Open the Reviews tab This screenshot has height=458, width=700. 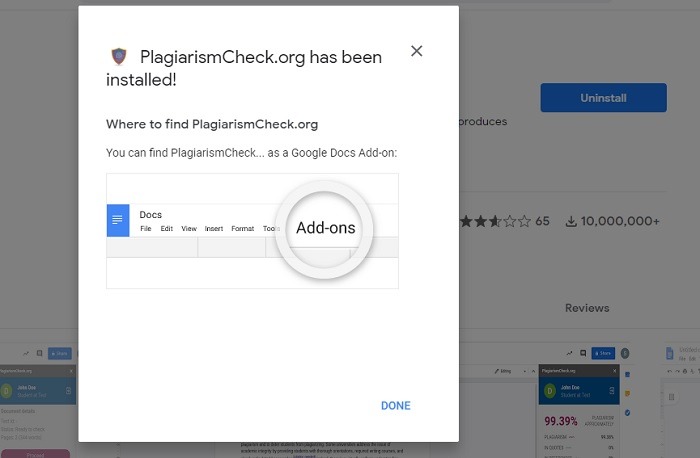pos(587,308)
